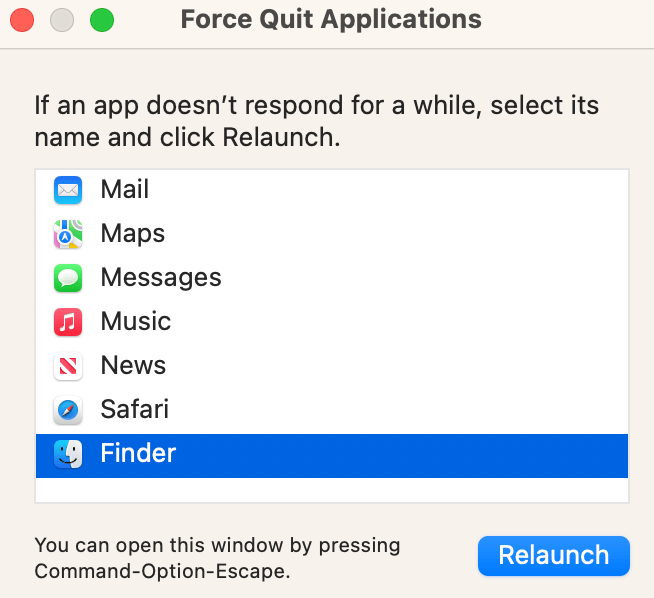Click the Force Quit Applications title bar
The image size is (654, 598).
[331, 19]
